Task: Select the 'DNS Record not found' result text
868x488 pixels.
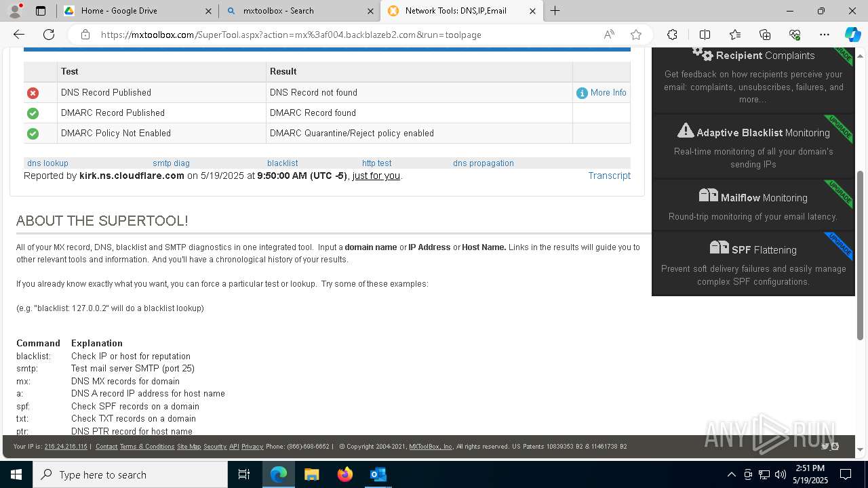Action: click(x=313, y=93)
